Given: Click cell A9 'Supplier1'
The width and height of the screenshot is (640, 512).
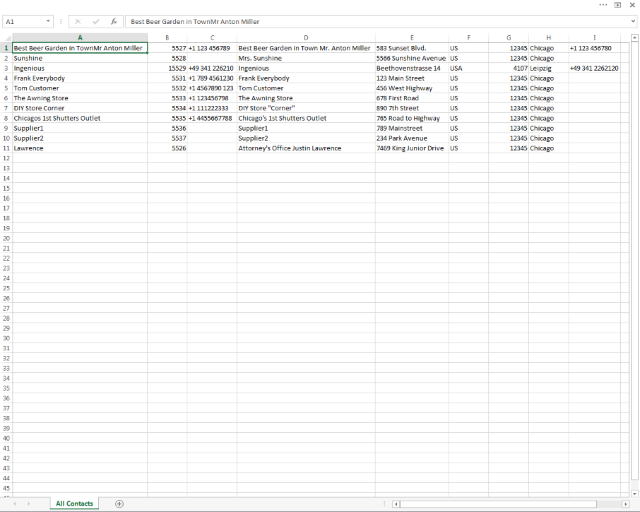Looking at the screenshot, I should click(x=80, y=128).
